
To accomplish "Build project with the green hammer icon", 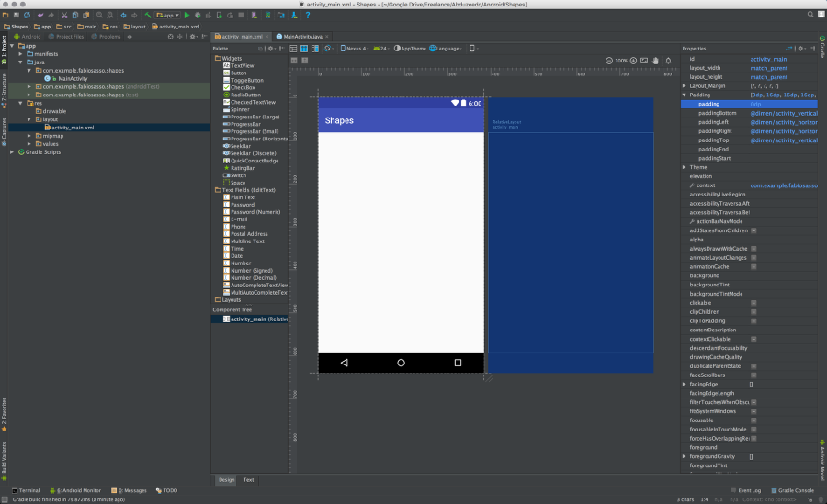I will [x=148, y=16].
